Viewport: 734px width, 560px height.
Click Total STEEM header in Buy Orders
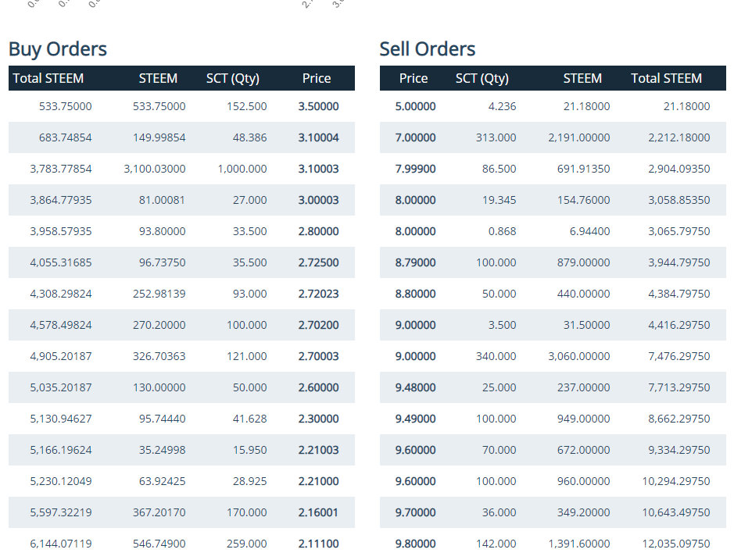point(48,78)
